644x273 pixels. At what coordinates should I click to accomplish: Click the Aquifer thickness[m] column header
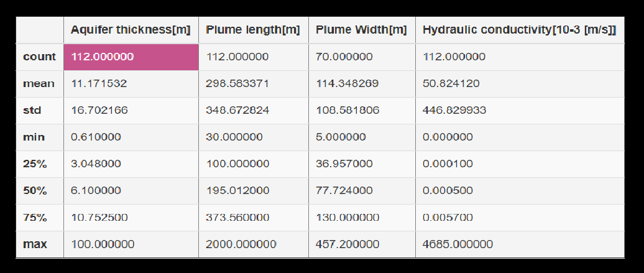click(131, 30)
